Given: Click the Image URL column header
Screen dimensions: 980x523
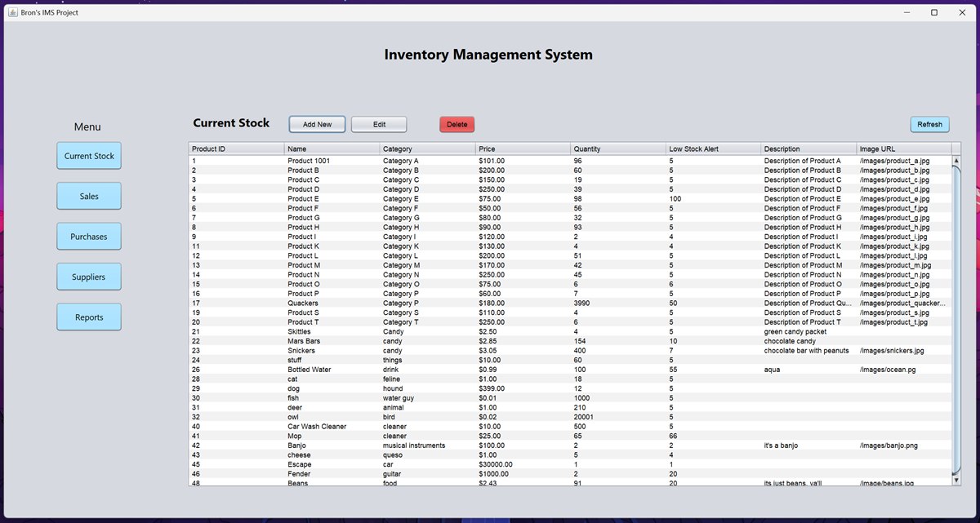Looking at the screenshot, I should click(904, 148).
